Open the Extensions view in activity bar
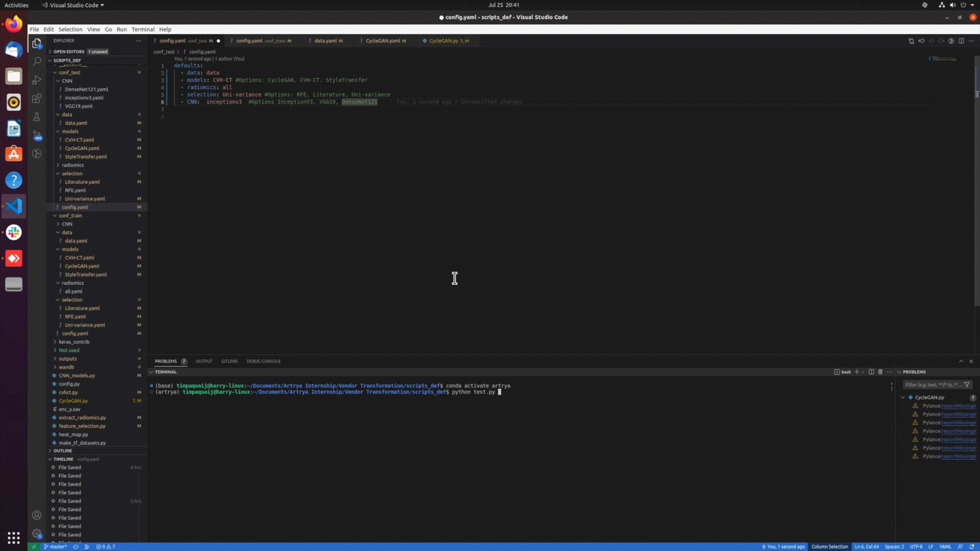 pyautogui.click(x=37, y=98)
